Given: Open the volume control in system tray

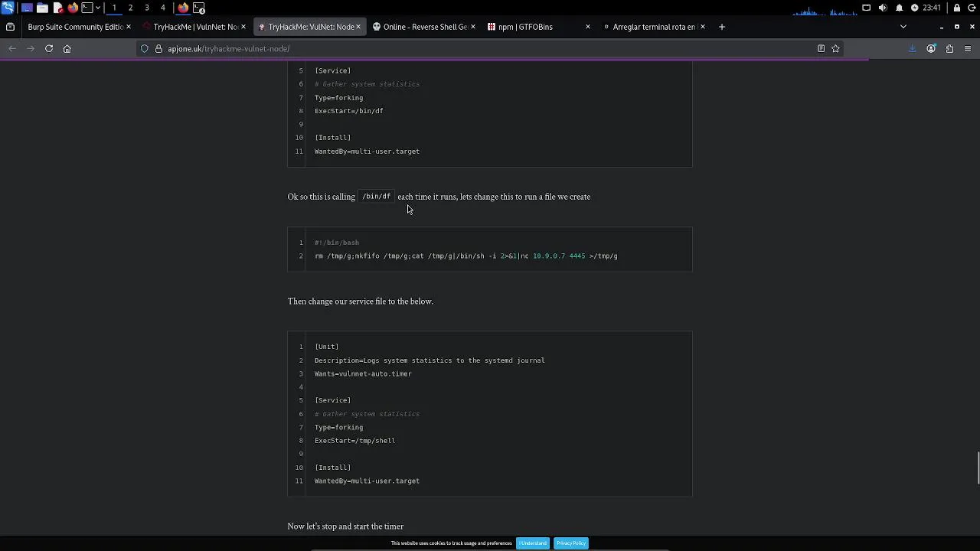Looking at the screenshot, I should [x=883, y=8].
